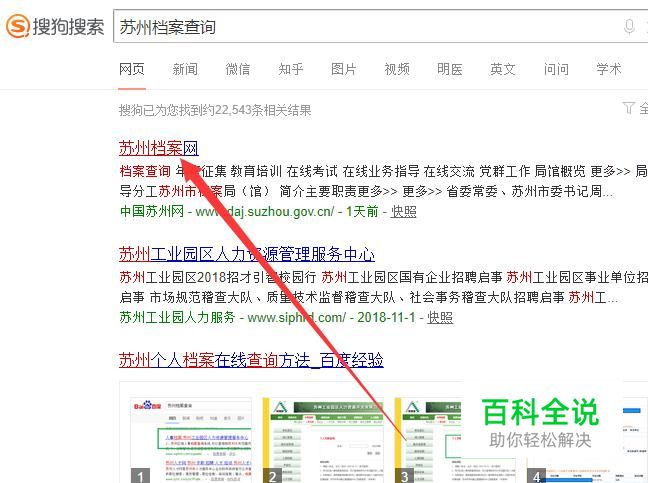The width and height of the screenshot is (648, 483).
Task: Open 快照 for the siphrd.com result
Action: point(440,317)
